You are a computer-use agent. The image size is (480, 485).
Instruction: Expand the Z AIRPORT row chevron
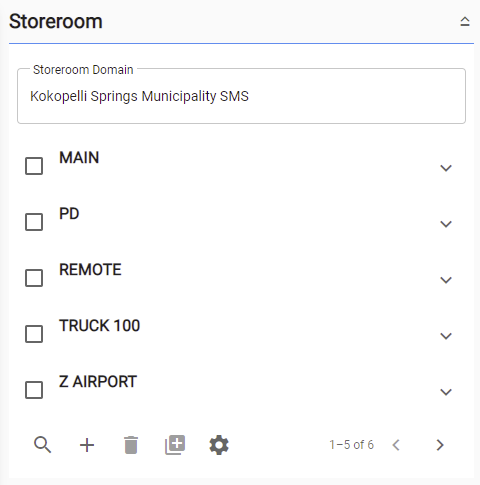tap(446, 392)
